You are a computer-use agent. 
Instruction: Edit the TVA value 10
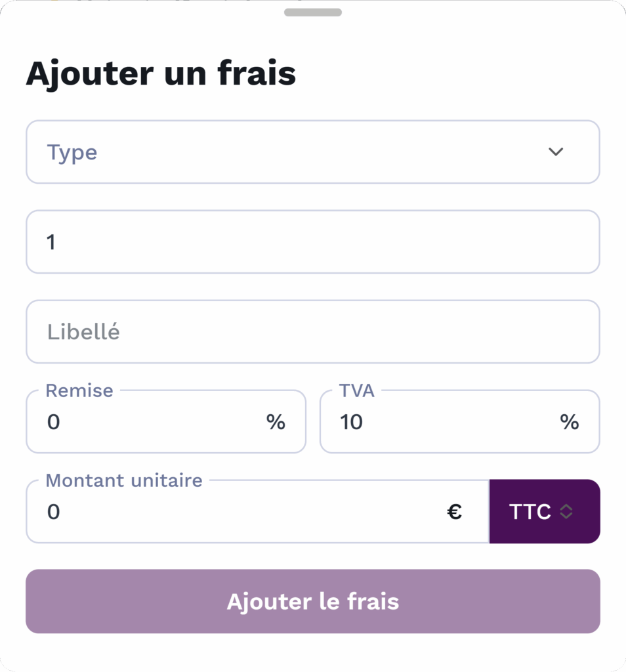pyautogui.click(x=352, y=422)
